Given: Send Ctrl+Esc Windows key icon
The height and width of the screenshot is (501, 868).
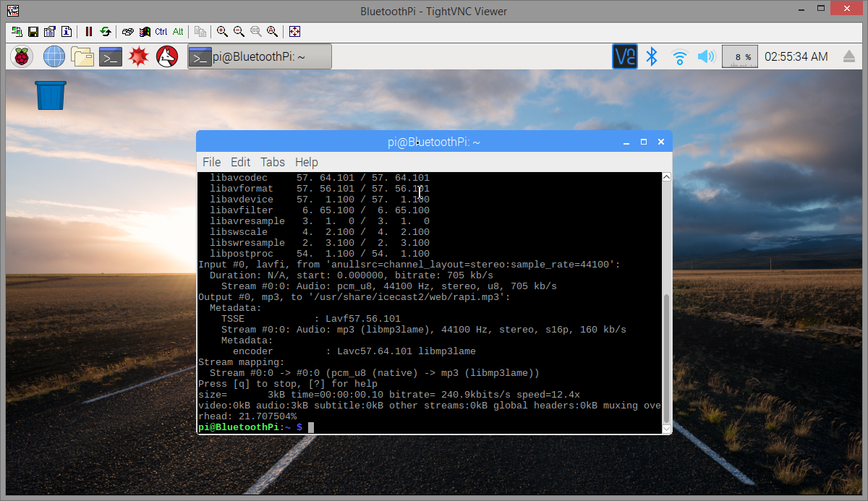Looking at the screenshot, I should 145,32.
